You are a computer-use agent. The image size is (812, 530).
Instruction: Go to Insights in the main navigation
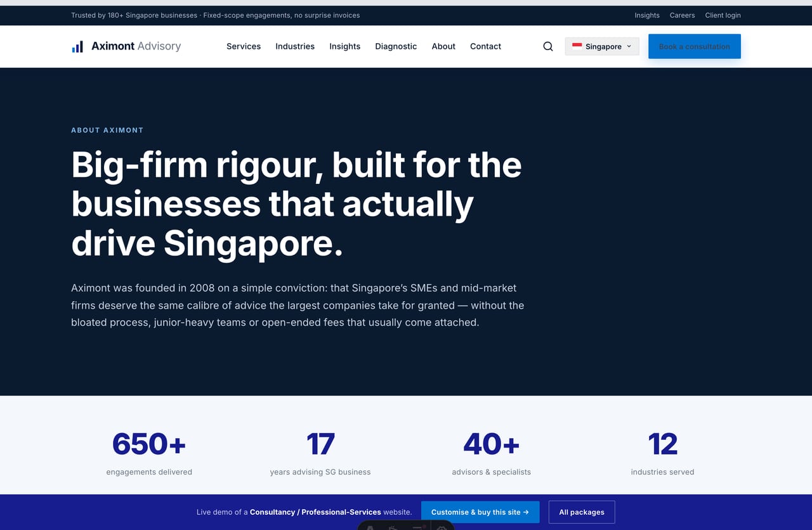click(344, 46)
